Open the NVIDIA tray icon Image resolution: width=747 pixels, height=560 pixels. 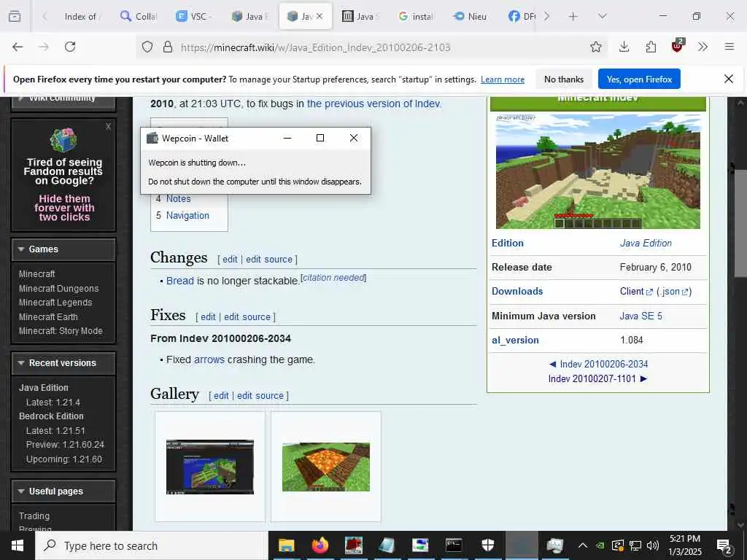[600, 545]
